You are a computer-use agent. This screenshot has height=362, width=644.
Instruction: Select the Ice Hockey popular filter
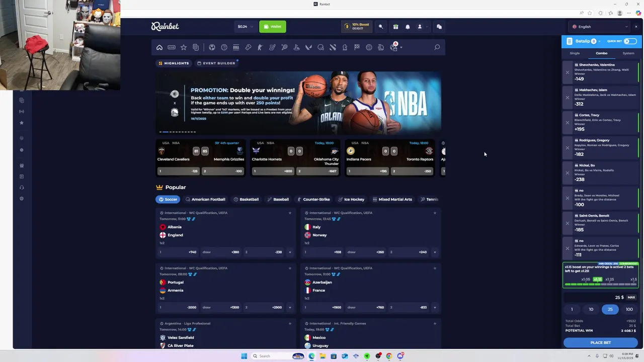[x=351, y=200]
